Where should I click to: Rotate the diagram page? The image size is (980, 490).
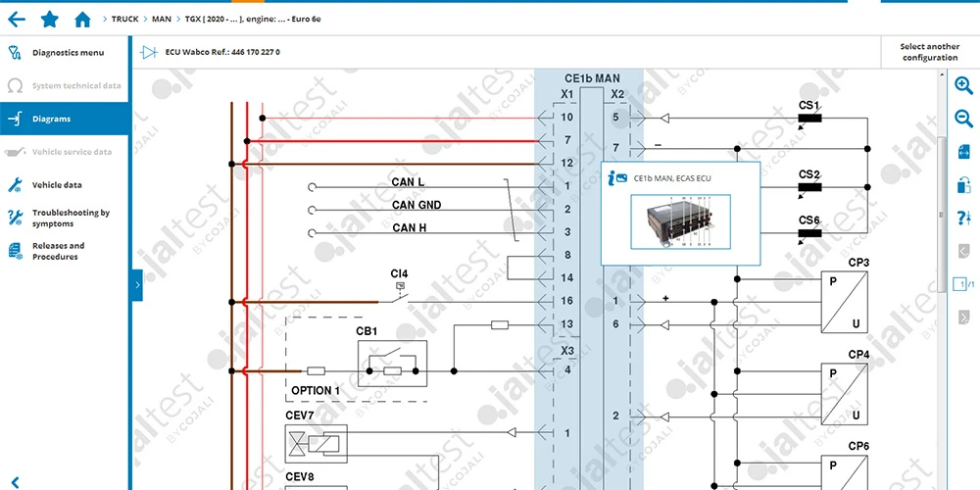point(963,185)
